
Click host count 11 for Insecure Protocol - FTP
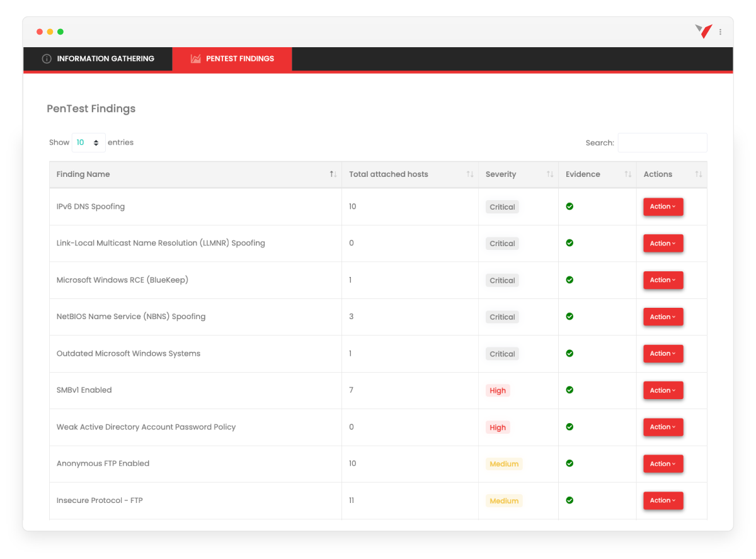(x=352, y=500)
